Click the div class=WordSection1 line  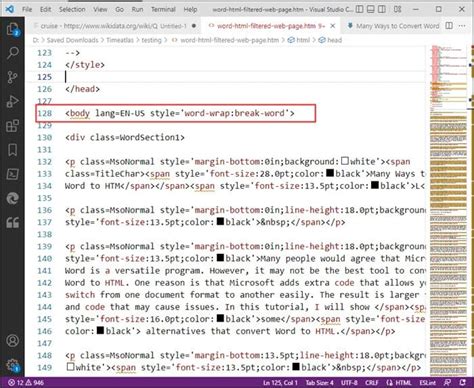[125, 137]
